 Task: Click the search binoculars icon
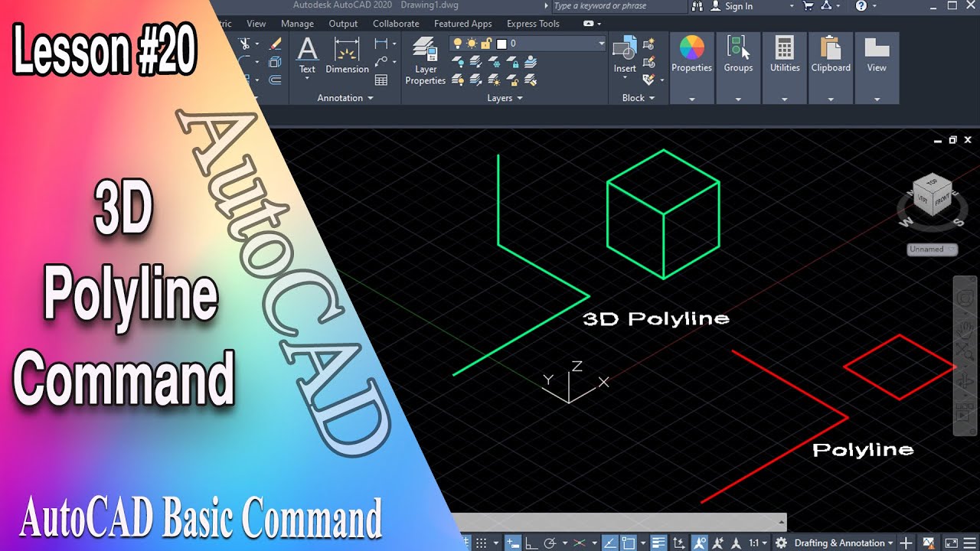pyautogui.click(x=697, y=6)
